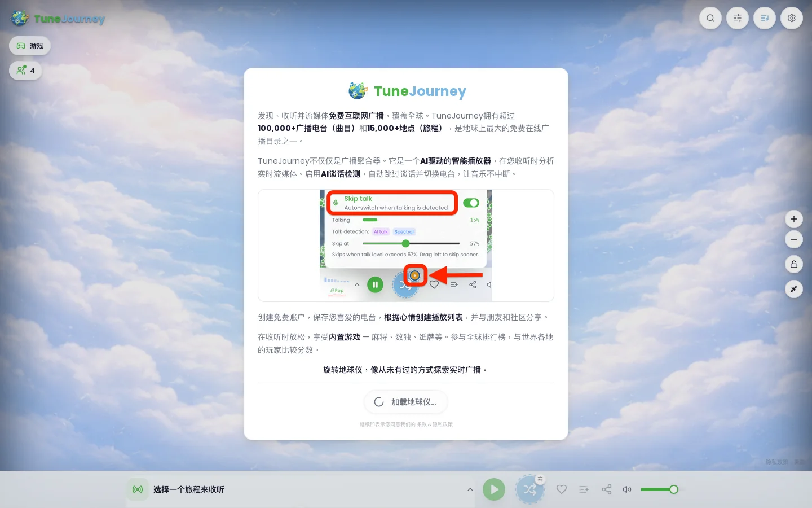Add station to playlist icon
Image resolution: width=812 pixels, height=508 pixels.
pos(584,489)
